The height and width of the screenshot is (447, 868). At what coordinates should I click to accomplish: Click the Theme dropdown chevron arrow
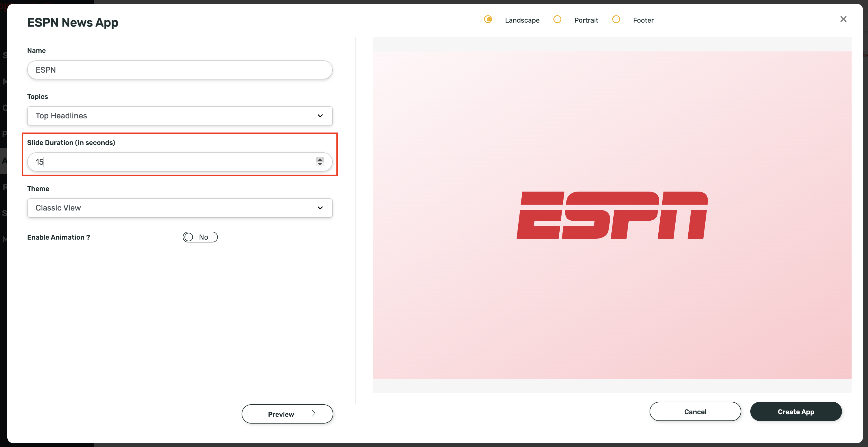click(x=320, y=208)
